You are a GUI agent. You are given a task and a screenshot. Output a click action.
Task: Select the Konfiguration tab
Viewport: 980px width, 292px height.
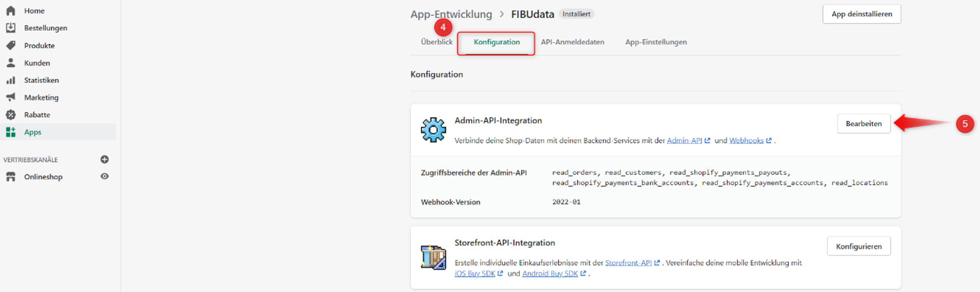[x=496, y=42]
